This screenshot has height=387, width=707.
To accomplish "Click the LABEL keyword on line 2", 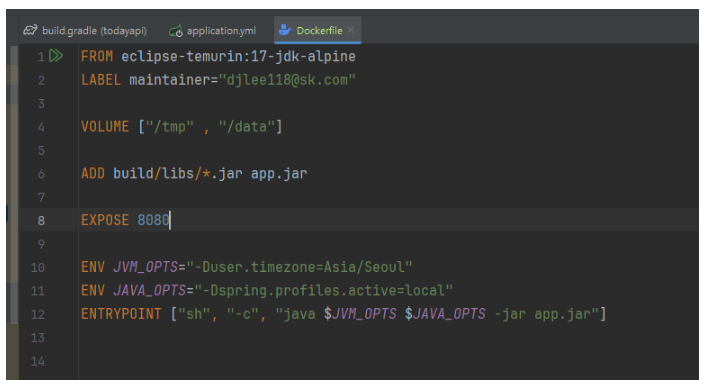I will (101, 80).
